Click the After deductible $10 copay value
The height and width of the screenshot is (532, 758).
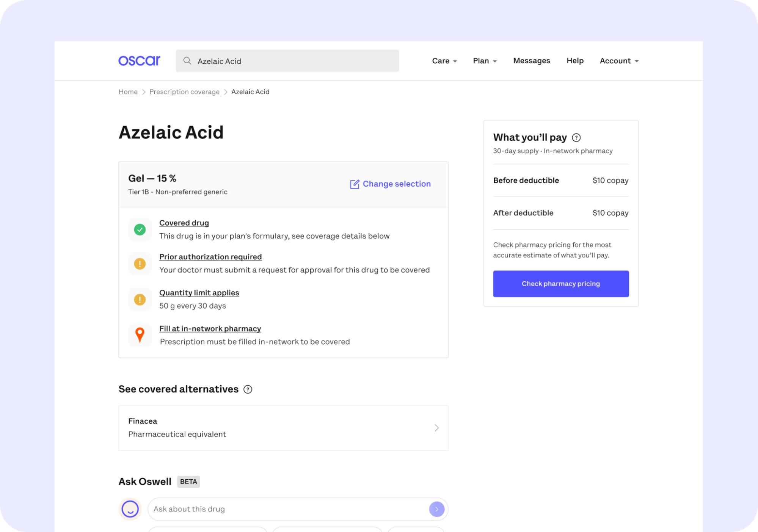click(x=610, y=213)
